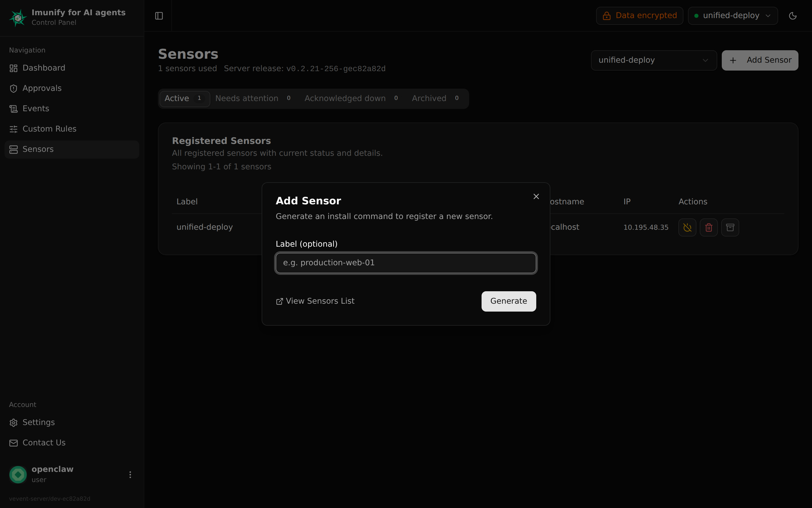Open the unified-deploy dropdown in header
Viewport: 812px width, 508px height.
tap(732, 16)
